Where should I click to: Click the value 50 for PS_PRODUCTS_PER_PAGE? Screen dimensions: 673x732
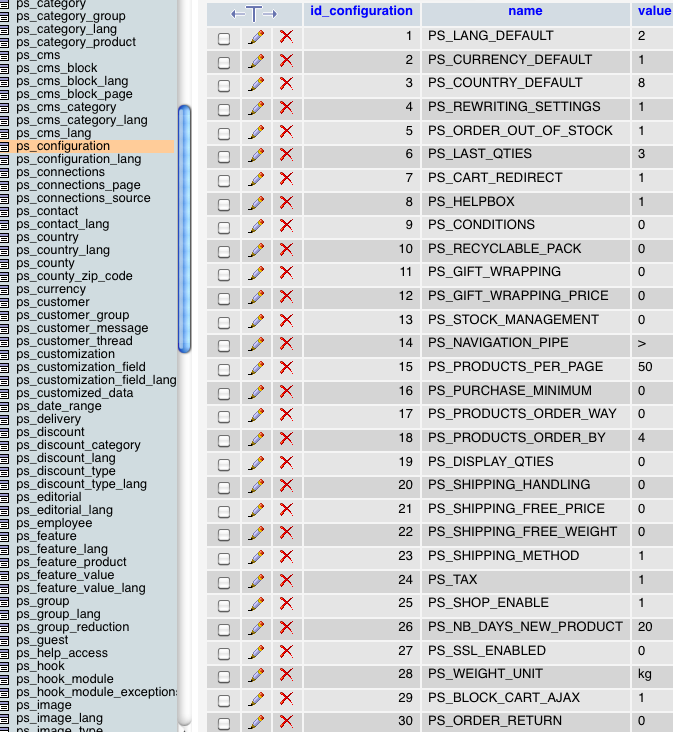[645, 367]
